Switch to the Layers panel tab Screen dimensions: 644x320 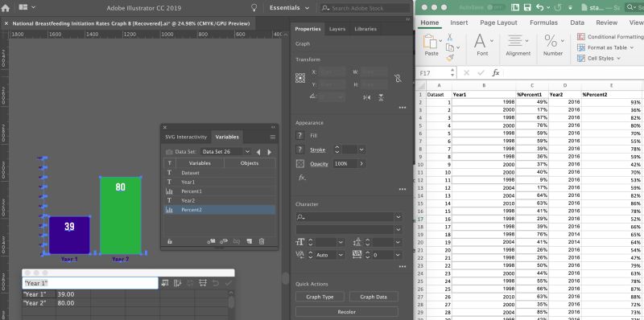[337, 29]
